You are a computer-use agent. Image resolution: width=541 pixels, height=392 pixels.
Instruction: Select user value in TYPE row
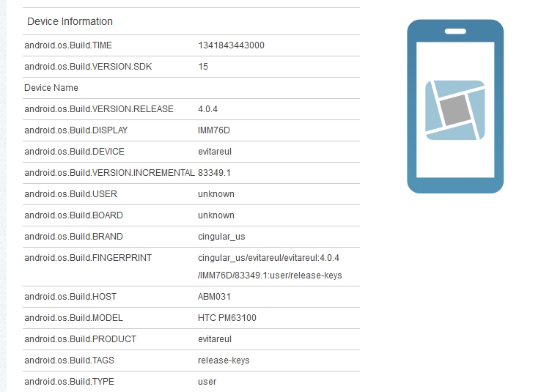tap(207, 382)
